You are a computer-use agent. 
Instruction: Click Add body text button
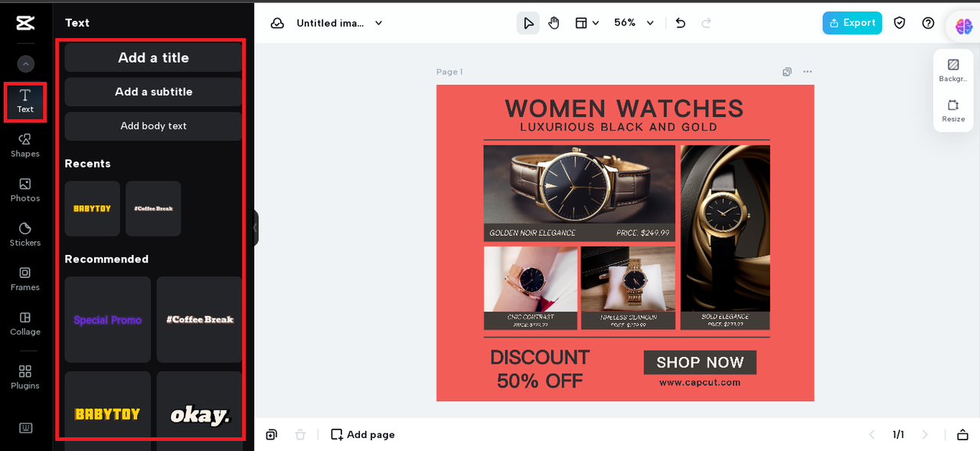pos(153,126)
